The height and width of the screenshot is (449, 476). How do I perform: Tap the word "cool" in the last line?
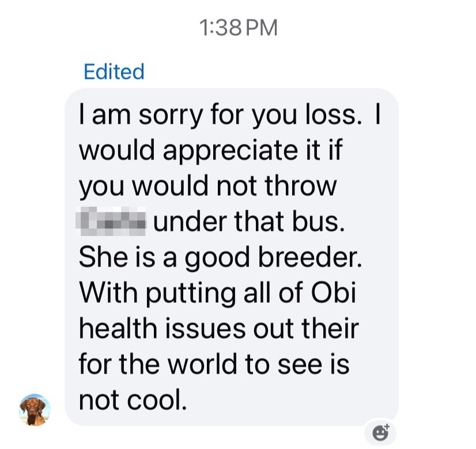(157, 399)
